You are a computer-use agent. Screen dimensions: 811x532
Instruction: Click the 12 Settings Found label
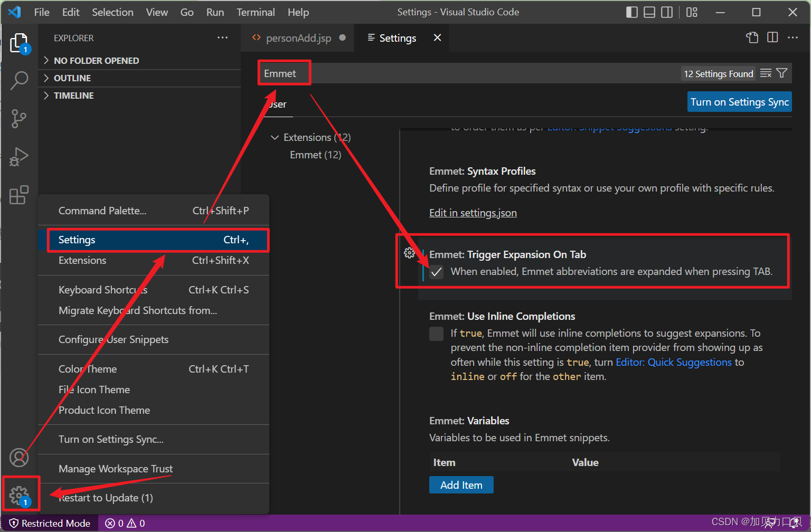tap(719, 74)
